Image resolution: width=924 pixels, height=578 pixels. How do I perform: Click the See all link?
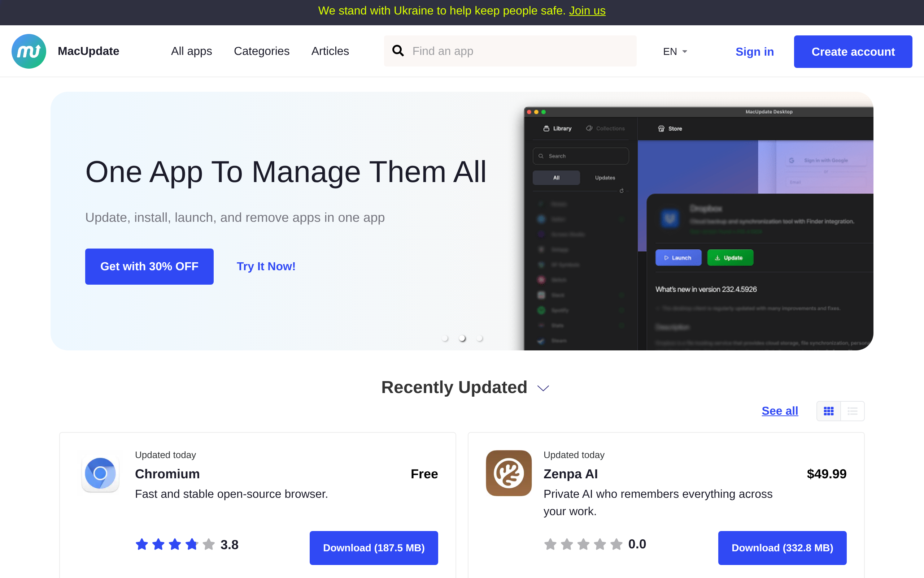[x=780, y=411]
